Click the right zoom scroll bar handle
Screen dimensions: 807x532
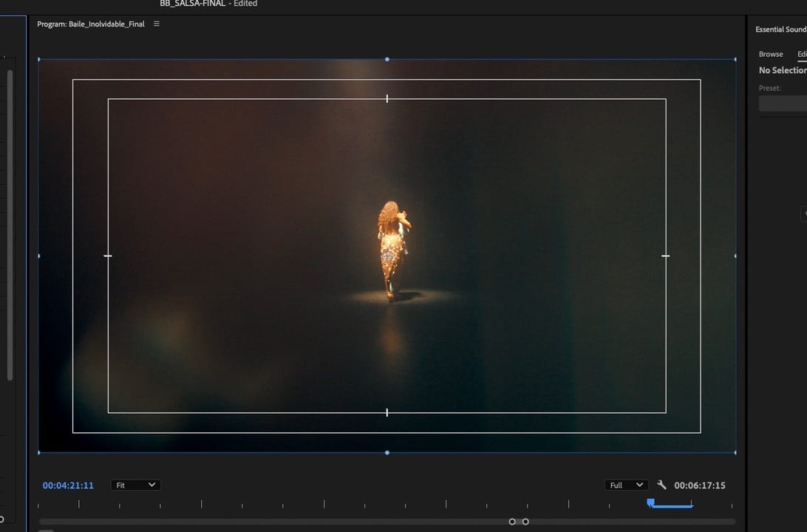click(x=525, y=522)
